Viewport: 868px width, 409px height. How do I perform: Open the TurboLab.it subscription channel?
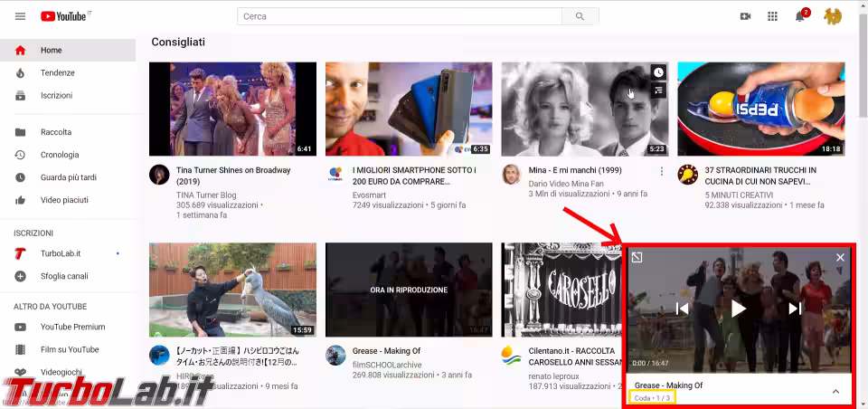point(68,253)
